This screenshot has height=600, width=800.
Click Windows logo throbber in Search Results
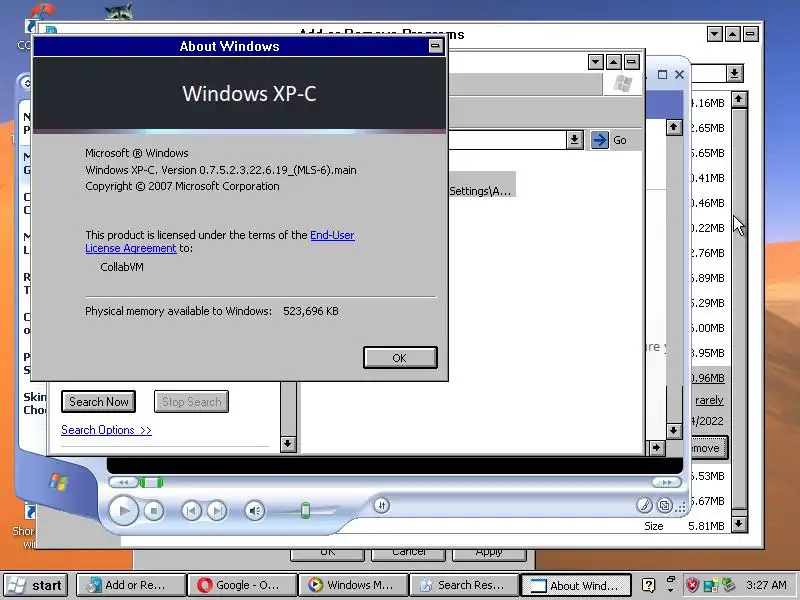(622, 83)
